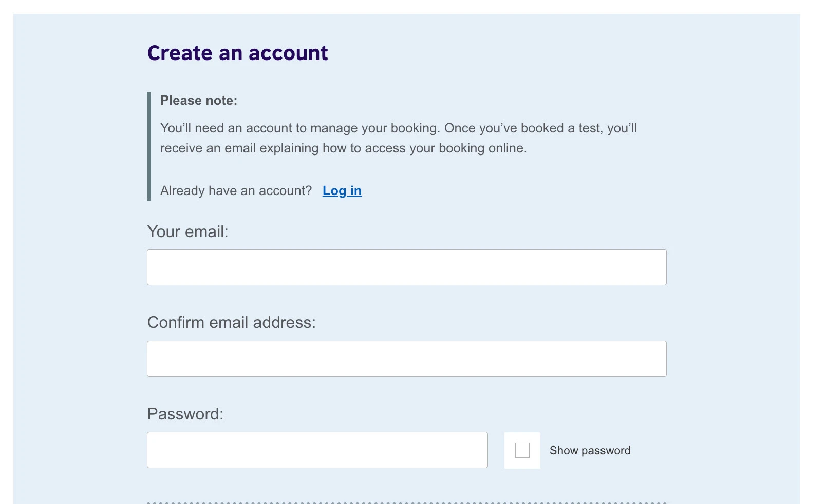Click the 'Your email:' field label
The height and width of the screenshot is (504, 826).
click(187, 231)
